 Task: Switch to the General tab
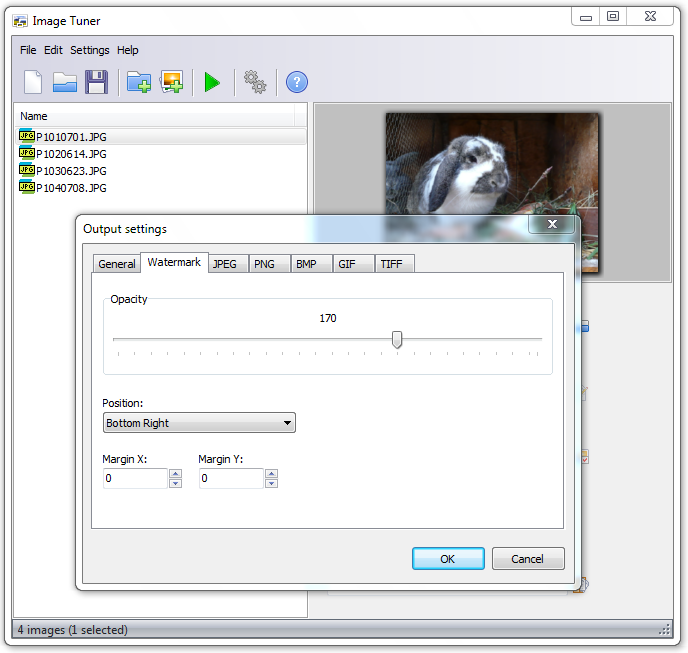[117, 264]
